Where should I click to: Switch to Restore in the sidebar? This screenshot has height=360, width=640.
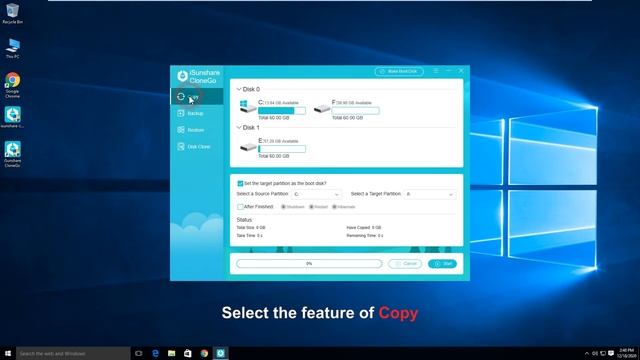click(x=197, y=130)
